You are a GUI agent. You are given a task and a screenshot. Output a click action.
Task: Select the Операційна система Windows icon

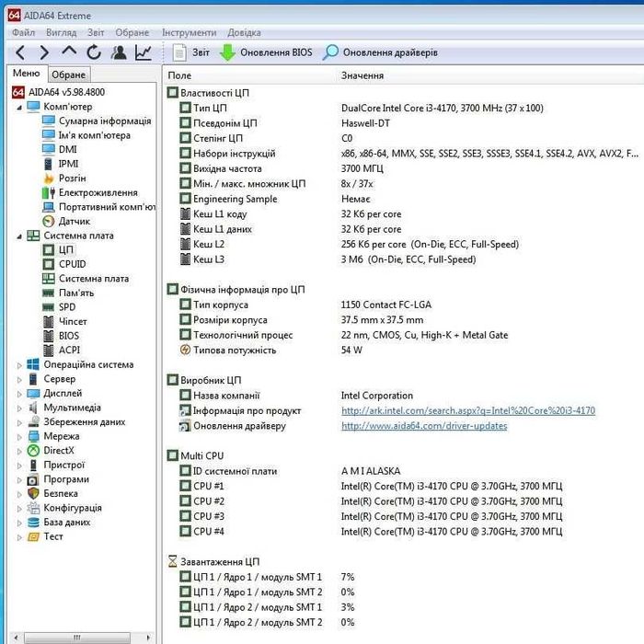tap(33, 364)
